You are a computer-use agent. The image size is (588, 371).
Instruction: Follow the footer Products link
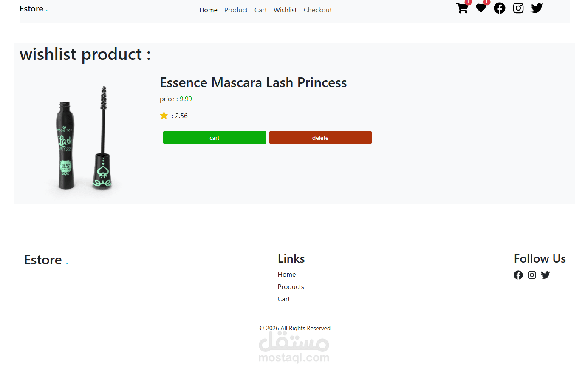[291, 287]
